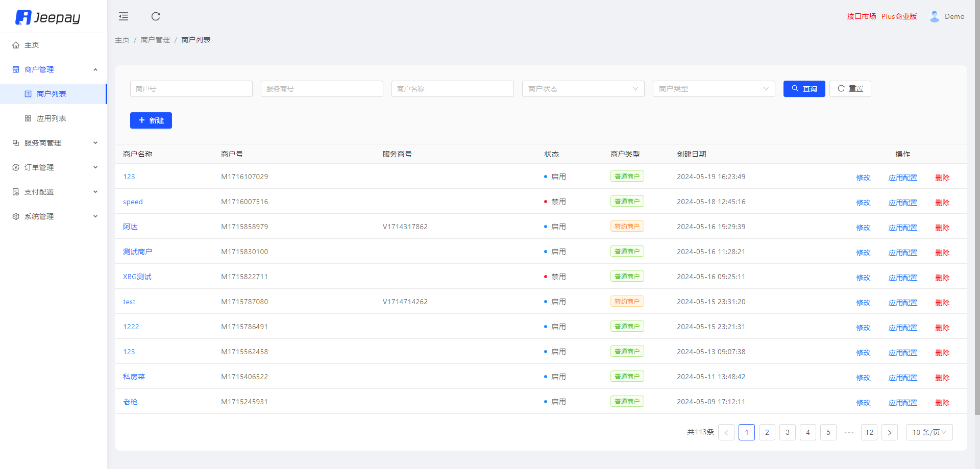Click 删除 for merchant speed

click(x=942, y=203)
